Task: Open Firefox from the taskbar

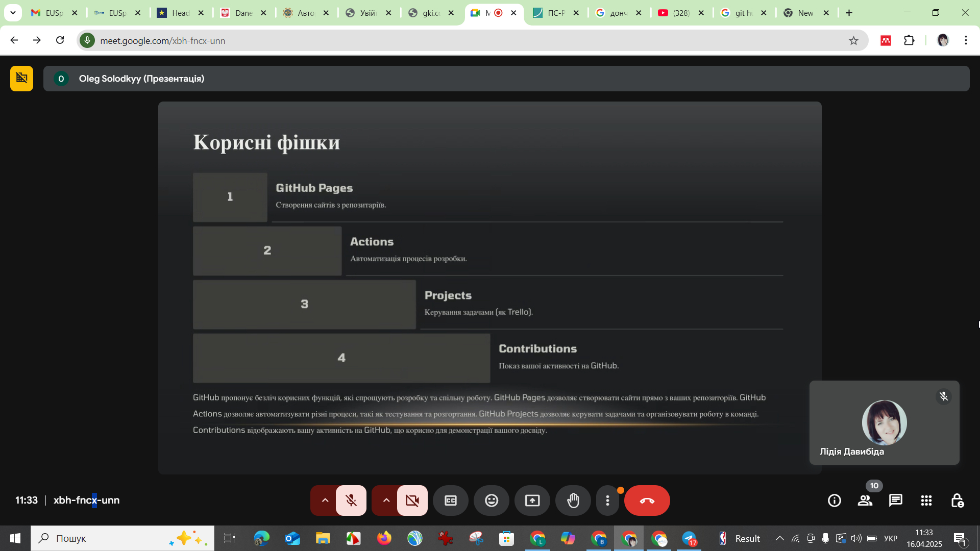Action: click(384, 538)
